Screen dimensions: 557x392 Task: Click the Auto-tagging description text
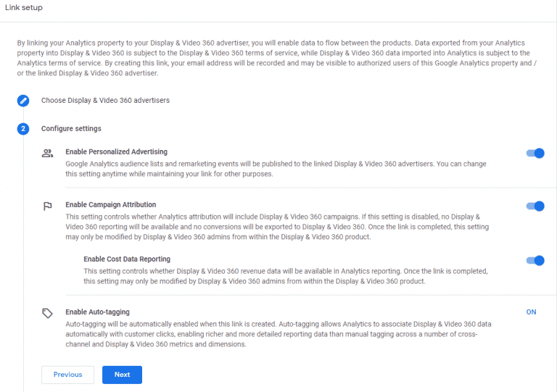[x=278, y=334]
